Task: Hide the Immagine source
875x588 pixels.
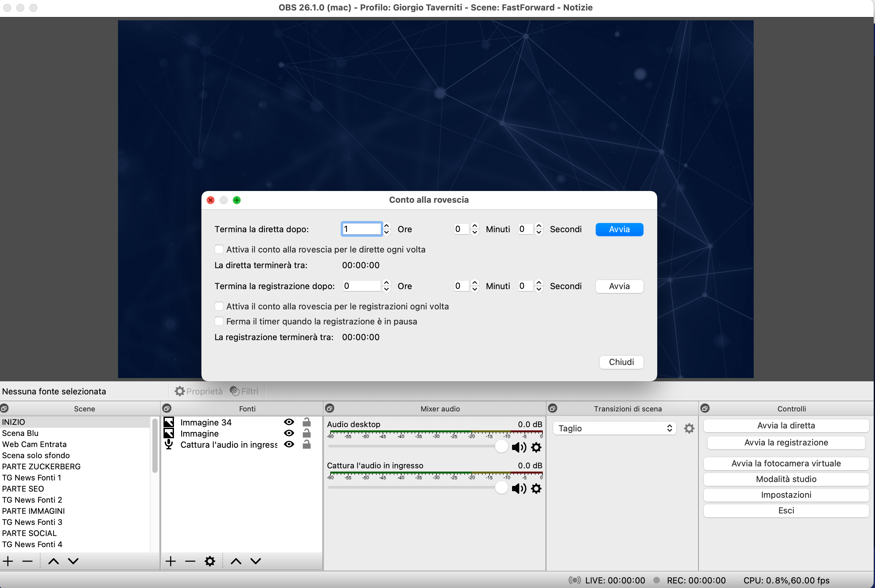Action: pos(289,433)
